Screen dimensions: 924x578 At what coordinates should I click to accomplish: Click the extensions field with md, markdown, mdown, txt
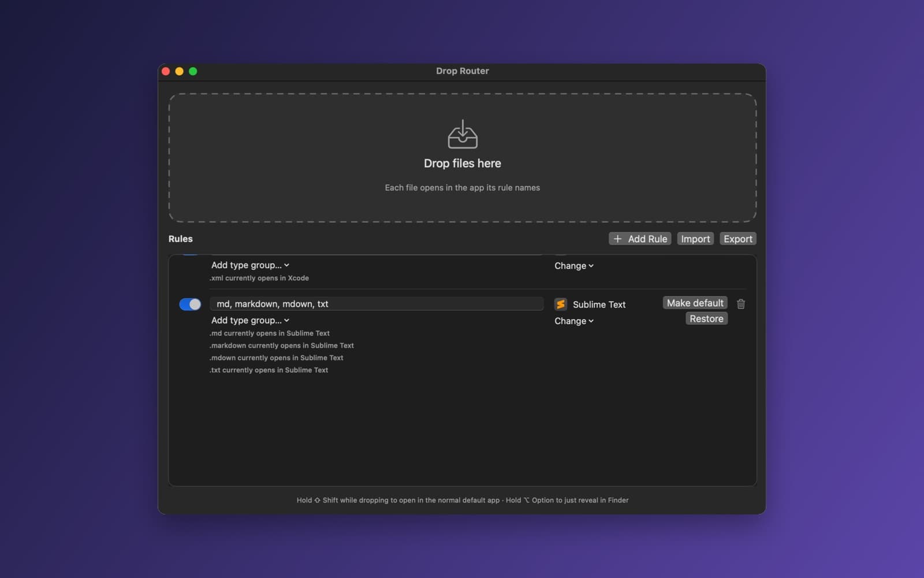pos(377,304)
